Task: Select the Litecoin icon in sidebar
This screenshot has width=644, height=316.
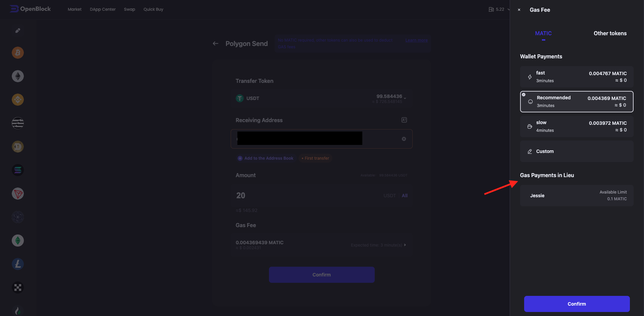Action: point(18,264)
